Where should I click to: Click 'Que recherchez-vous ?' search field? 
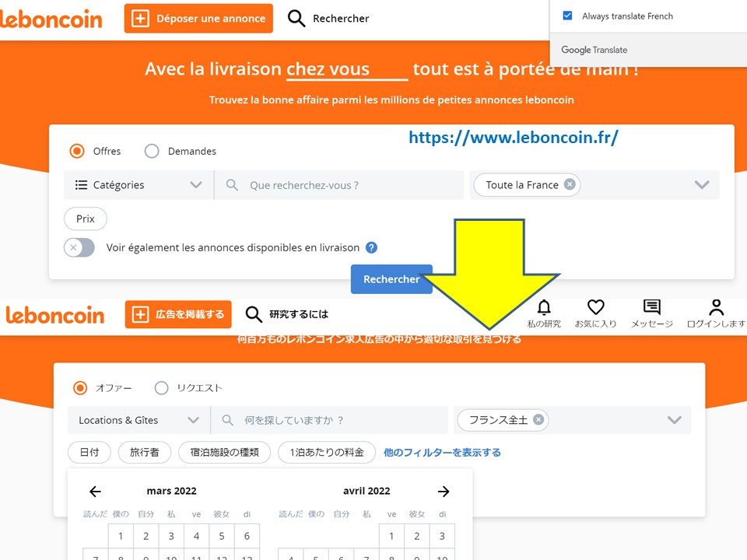339,185
